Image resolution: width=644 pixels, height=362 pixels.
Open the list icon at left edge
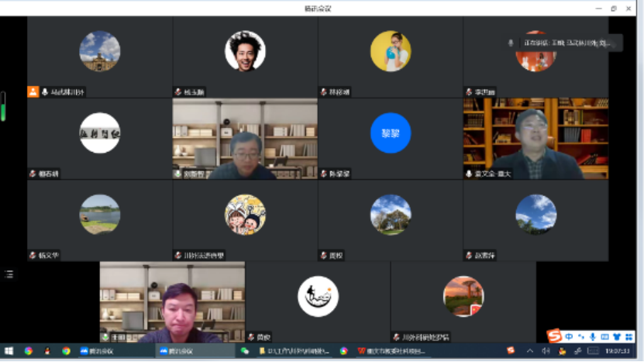[x=9, y=274]
